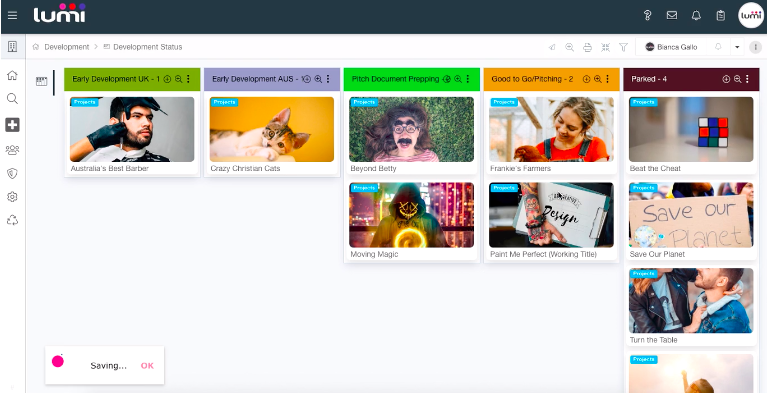Zoom the Good to Go/Pitching column
The image size is (768, 404).
(x=598, y=79)
